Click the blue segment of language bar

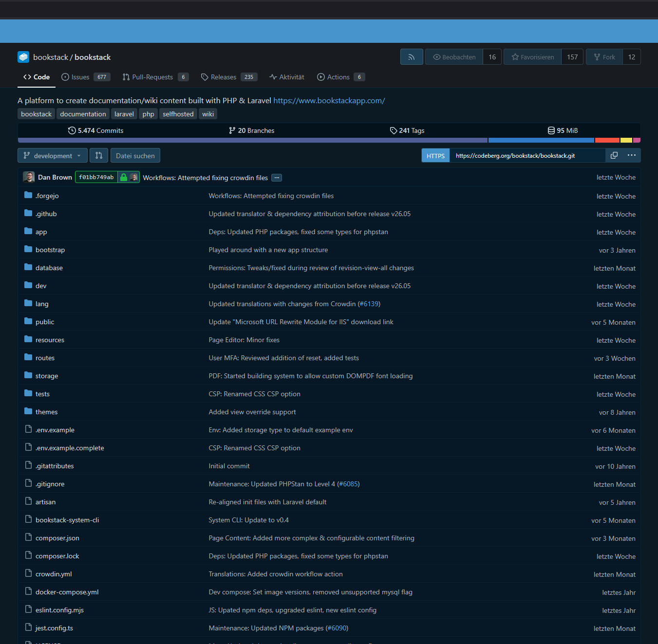point(541,140)
